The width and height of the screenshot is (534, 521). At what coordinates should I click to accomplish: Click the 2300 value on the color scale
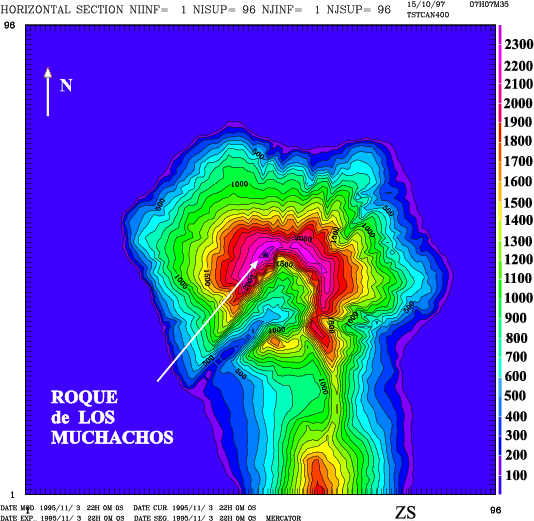pos(519,44)
